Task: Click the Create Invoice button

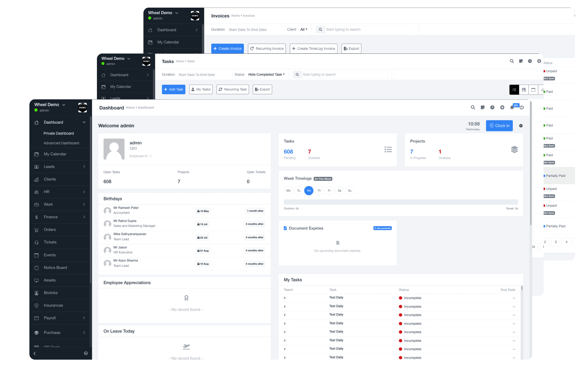Action: (227, 49)
